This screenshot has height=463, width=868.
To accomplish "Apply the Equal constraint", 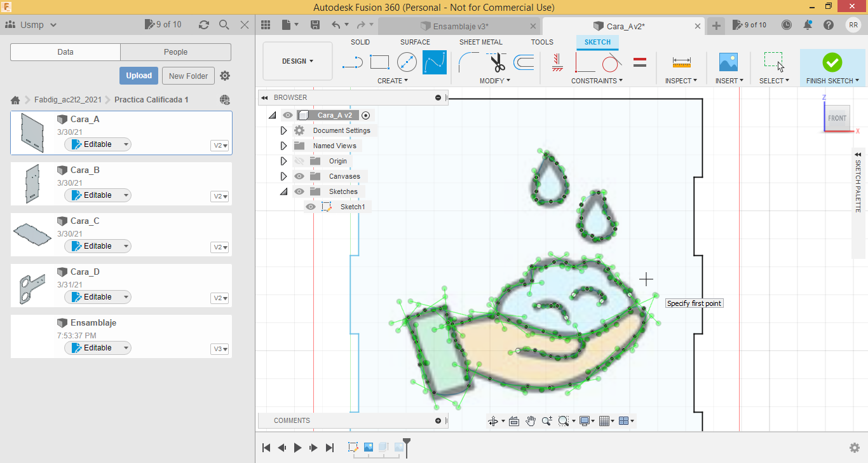I will [x=640, y=62].
